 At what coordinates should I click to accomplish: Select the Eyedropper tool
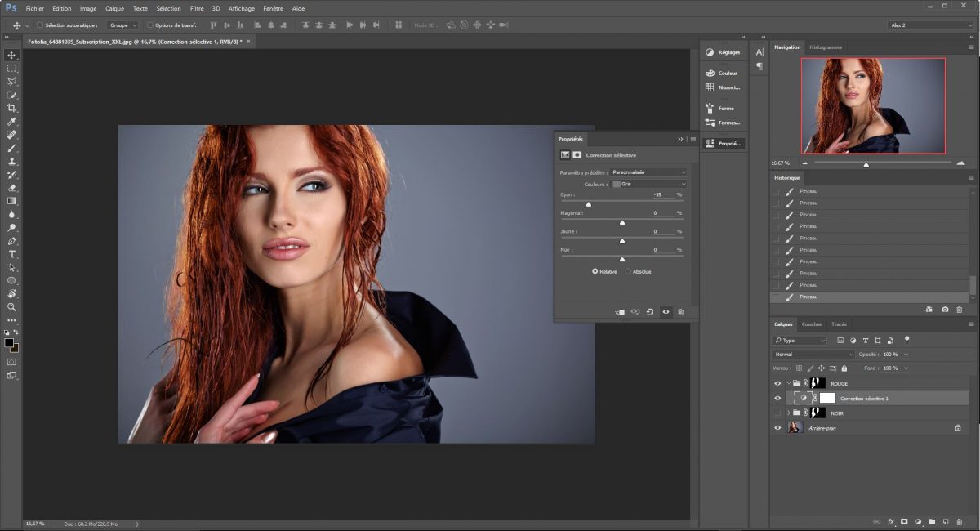tap(11, 121)
